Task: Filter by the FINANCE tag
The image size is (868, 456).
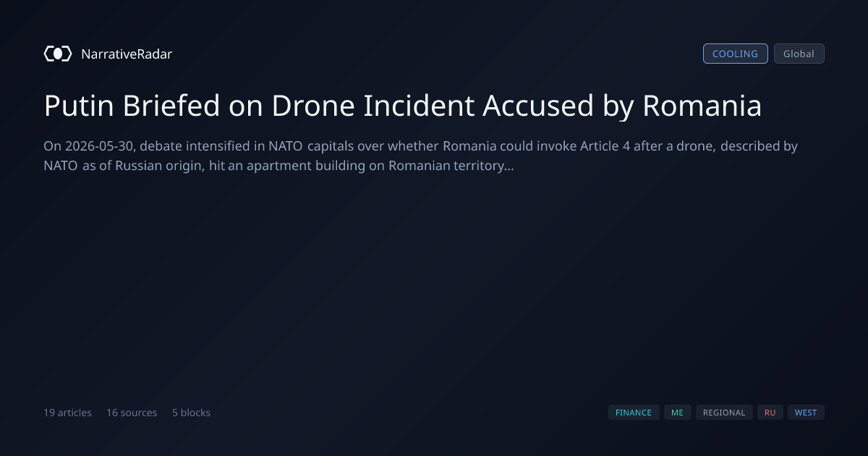Action: (x=634, y=413)
